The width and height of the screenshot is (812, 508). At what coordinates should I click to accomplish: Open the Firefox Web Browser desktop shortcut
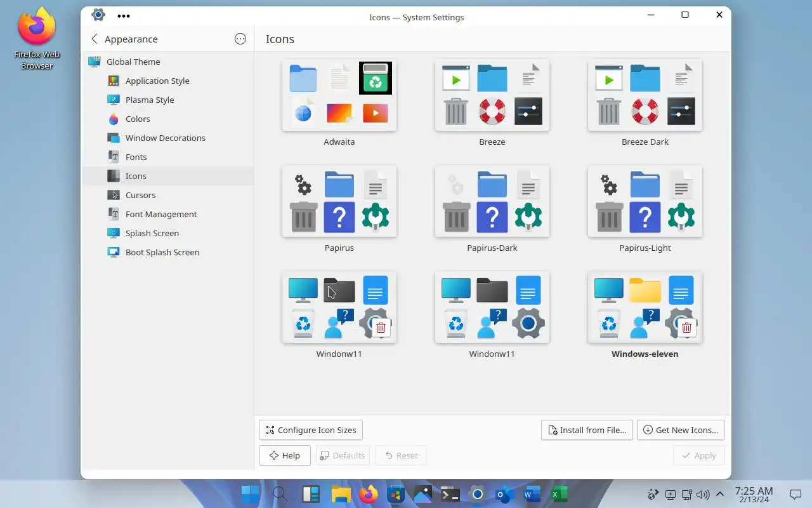37,38
